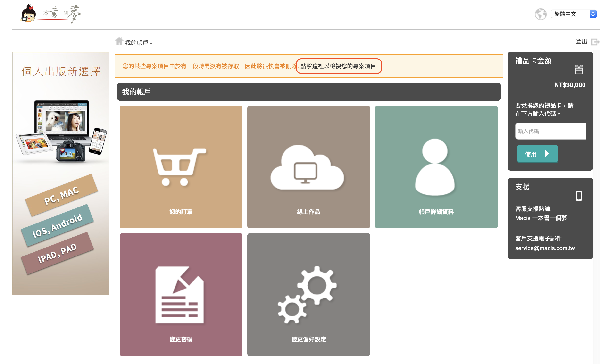The image size is (608, 364).
Task: Click the iOS, Android banner label
Action: (57, 225)
